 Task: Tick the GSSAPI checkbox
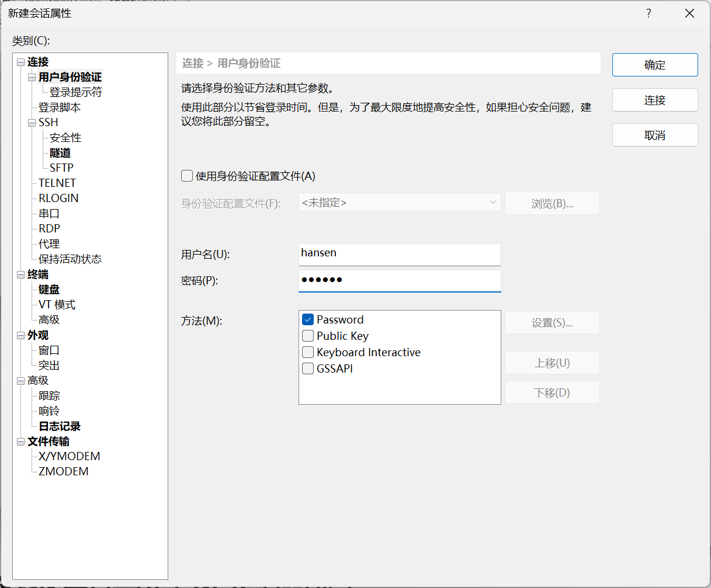[308, 368]
